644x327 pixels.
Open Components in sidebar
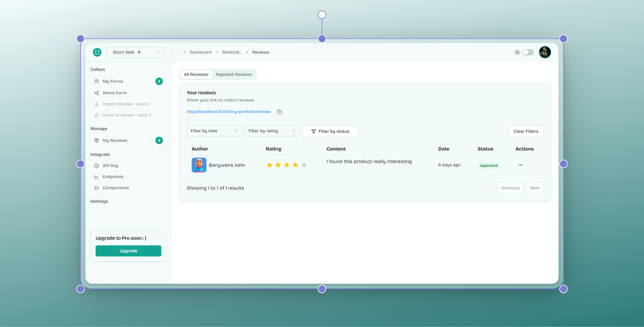[128, 188]
